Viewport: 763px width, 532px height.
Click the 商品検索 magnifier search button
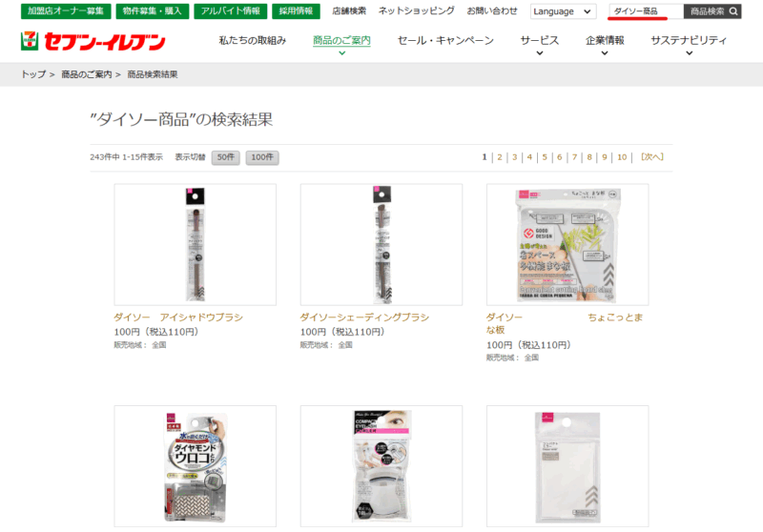[x=712, y=11]
